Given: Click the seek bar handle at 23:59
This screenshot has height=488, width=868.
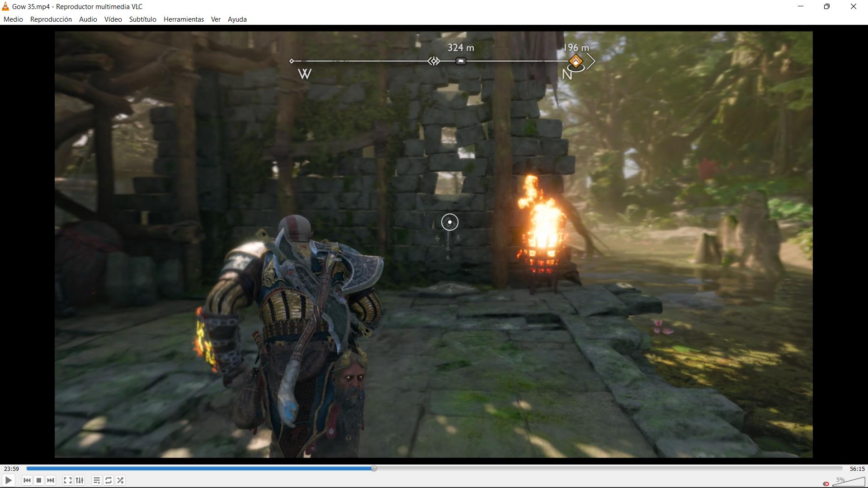Looking at the screenshot, I should [x=374, y=469].
